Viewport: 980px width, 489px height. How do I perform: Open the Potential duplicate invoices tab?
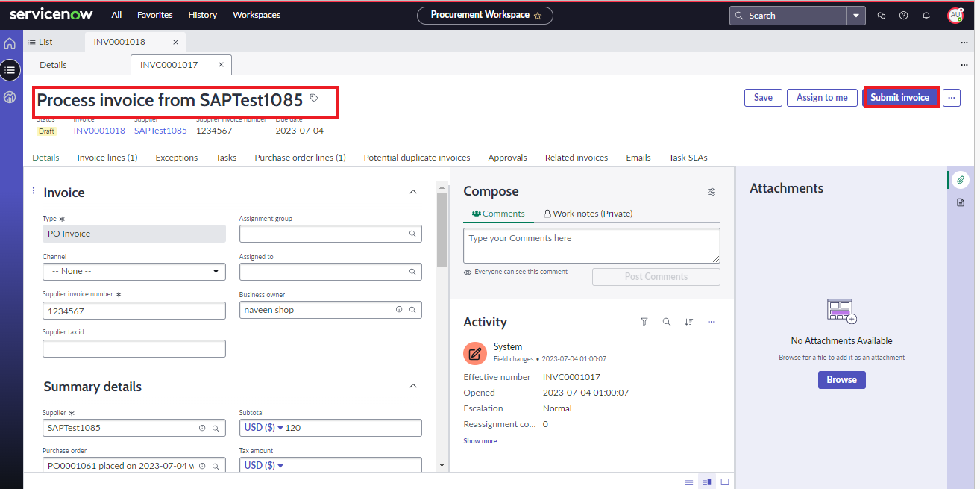(417, 158)
